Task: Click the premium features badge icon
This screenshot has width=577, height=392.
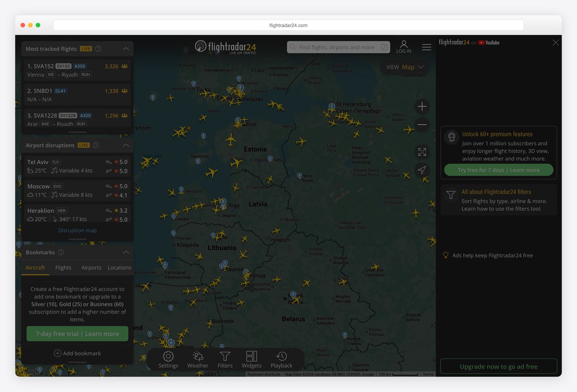Action: pos(451,137)
